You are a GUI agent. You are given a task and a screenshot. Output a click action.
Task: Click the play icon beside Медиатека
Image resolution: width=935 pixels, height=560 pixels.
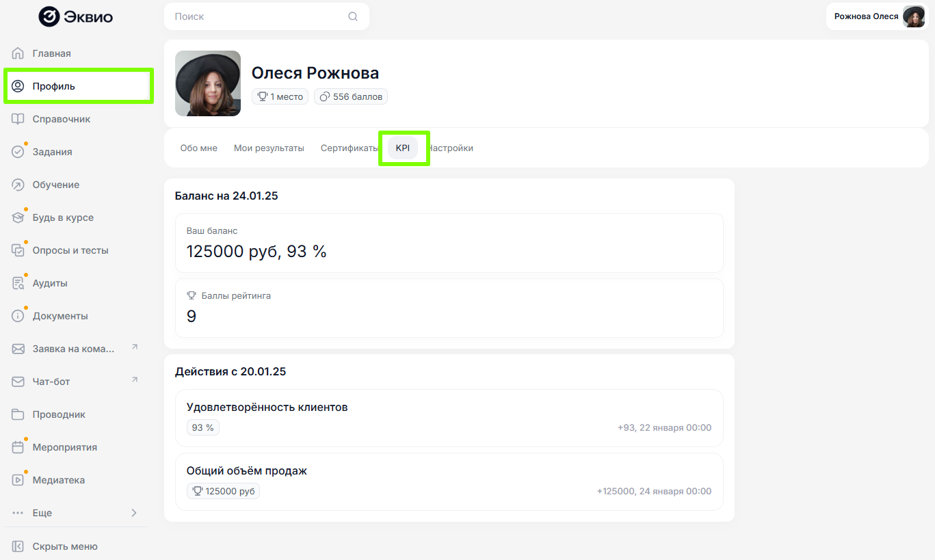point(18,480)
